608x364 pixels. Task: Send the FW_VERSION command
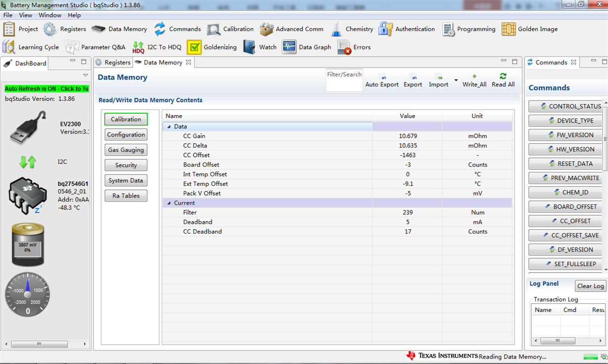click(565, 135)
